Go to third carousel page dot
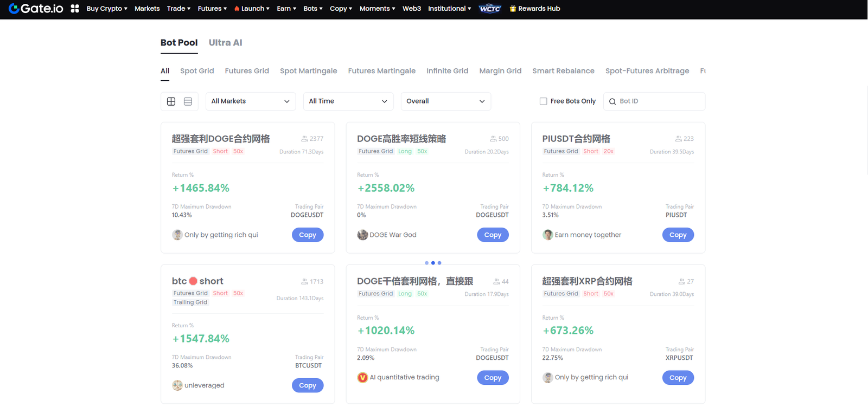 (439, 263)
